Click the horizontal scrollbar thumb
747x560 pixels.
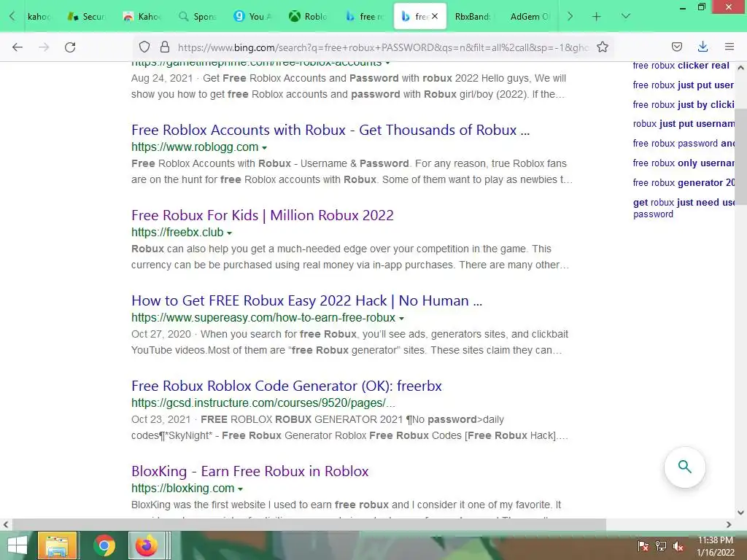[309, 525]
